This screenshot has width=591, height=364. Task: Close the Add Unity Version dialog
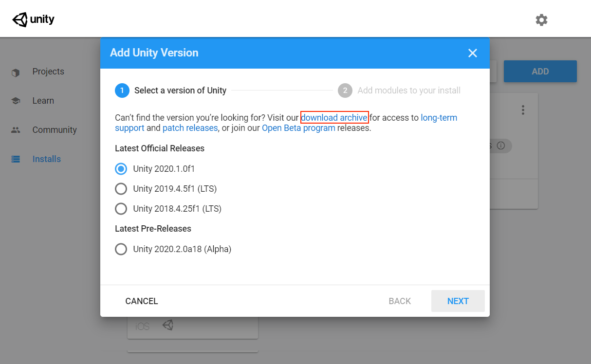(472, 53)
